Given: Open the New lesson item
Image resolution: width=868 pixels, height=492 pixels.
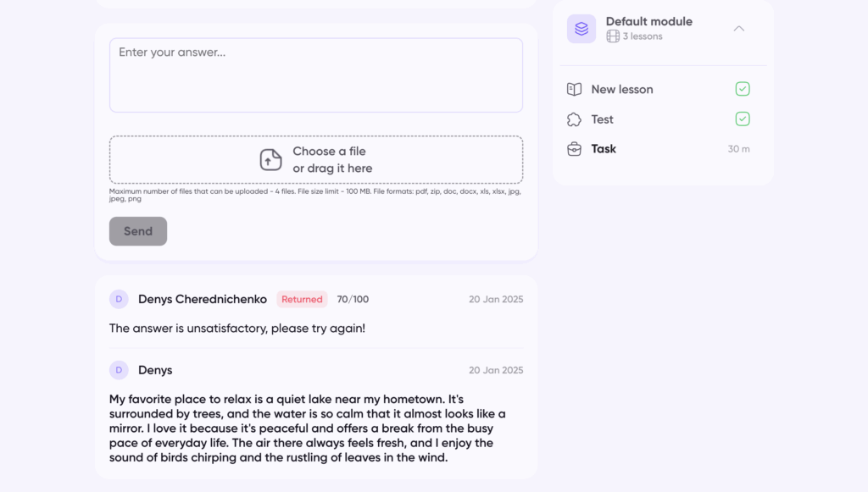Looking at the screenshot, I should point(622,89).
